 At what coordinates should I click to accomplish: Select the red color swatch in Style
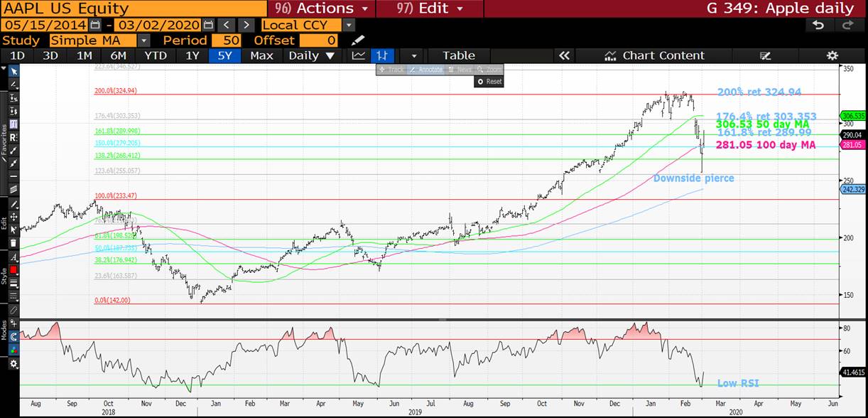pyautogui.click(x=13, y=269)
